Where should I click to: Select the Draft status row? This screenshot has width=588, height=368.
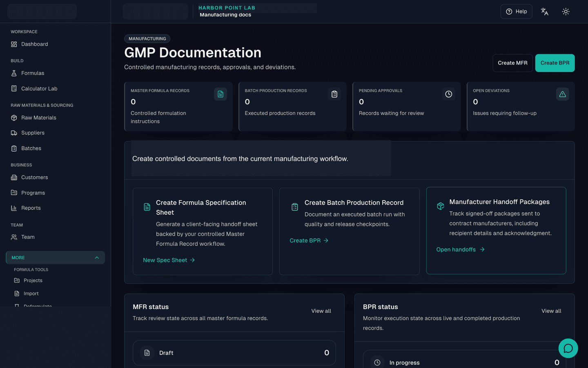pyautogui.click(x=234, y=353)
